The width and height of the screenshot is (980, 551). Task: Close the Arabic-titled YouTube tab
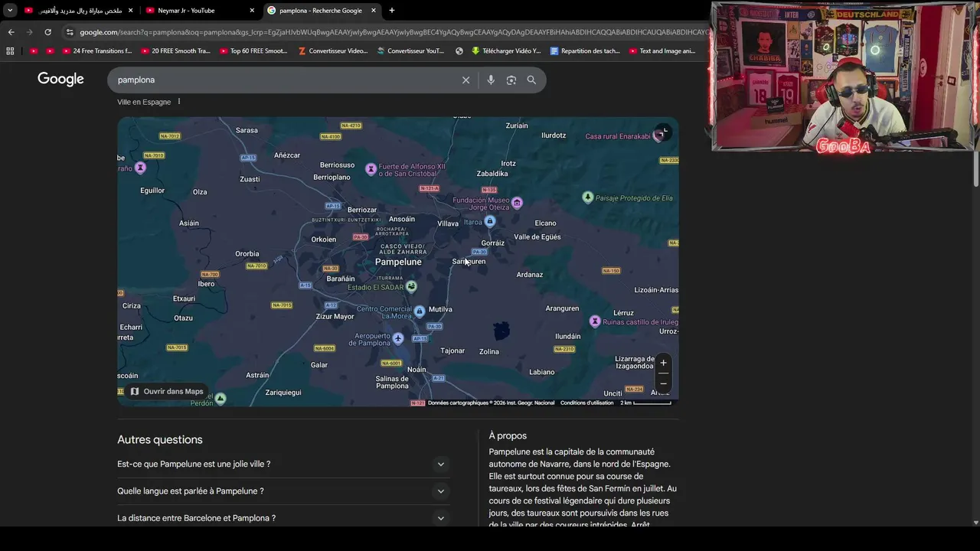pyautogui.click(x=130, y=11)
